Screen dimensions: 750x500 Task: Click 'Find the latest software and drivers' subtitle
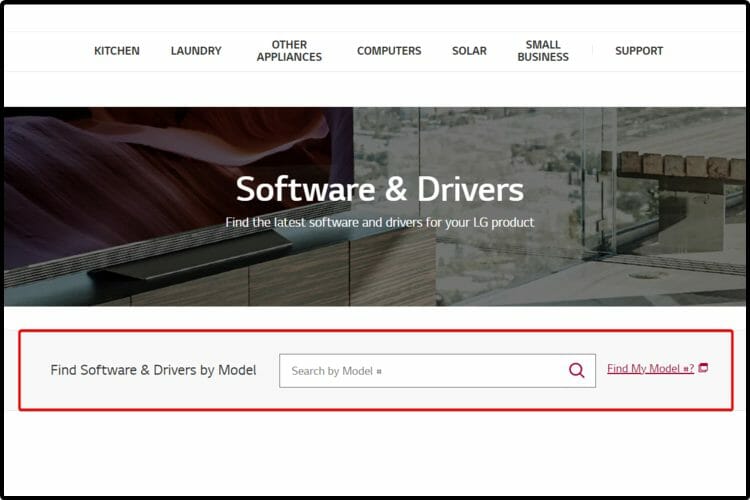(x=380, y=222)
